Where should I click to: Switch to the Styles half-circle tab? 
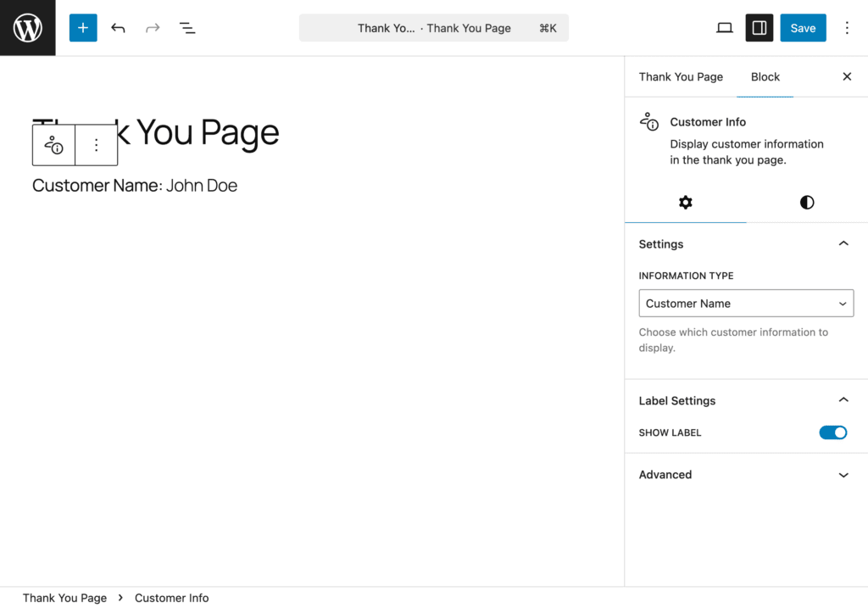point(806,203)
